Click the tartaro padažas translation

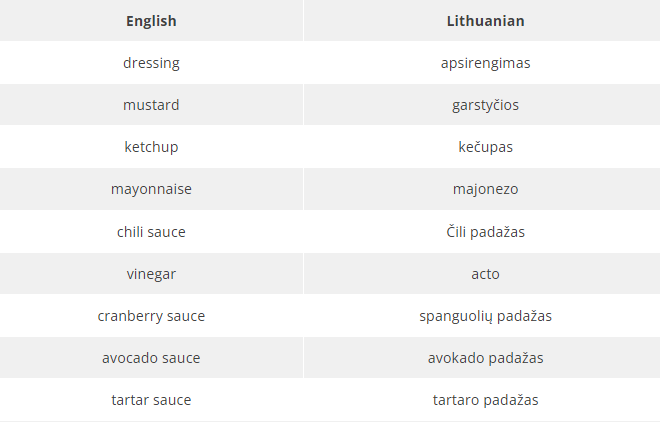click(x=485, y=400)
